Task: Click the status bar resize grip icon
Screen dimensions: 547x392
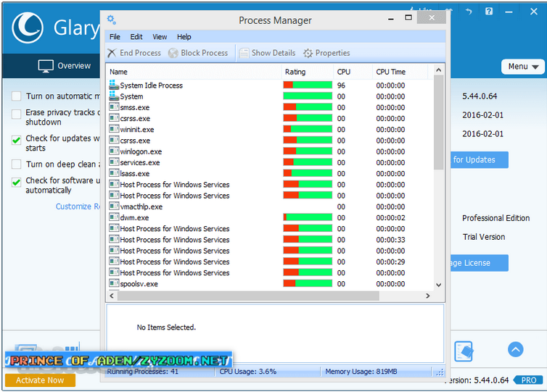Action: point(440,372)
